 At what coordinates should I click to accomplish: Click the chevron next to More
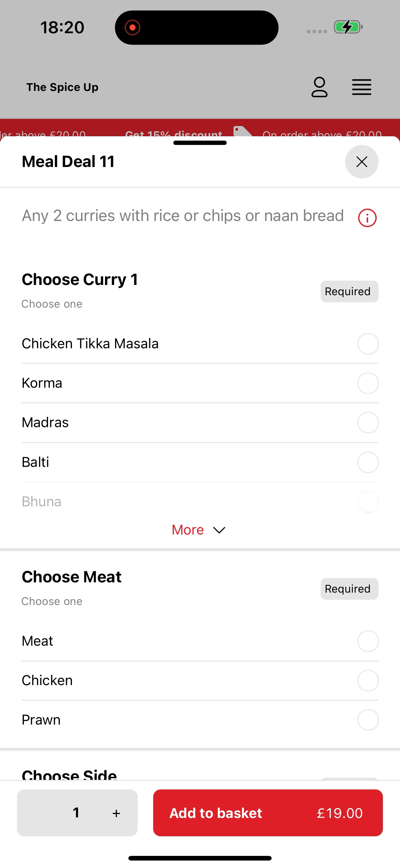tap(219, 530)
